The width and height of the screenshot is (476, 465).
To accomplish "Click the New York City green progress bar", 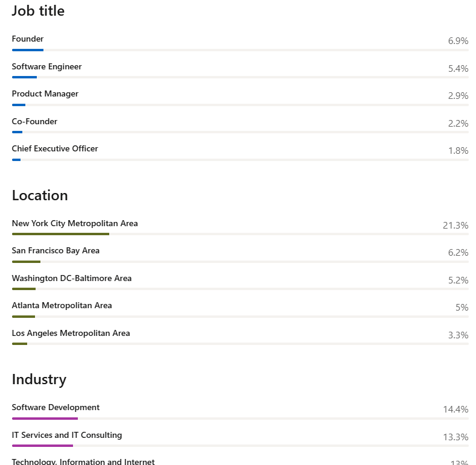I will coord(60,234).
